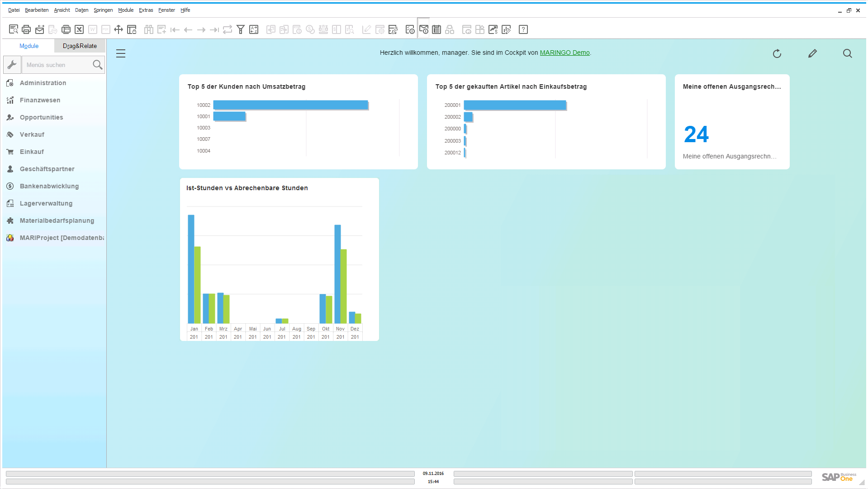Click the print icon in toolbar
The image size is (868, 489).
click(x=26, y=30)
